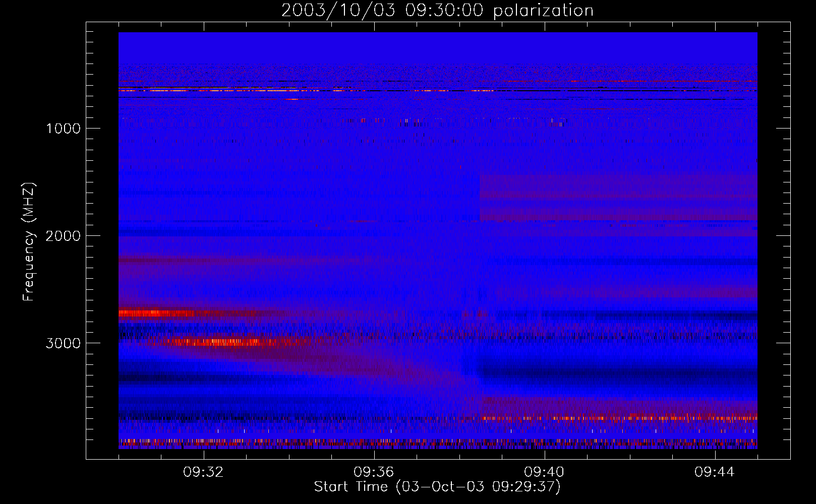Image resolution: width=816 pixels, height=504 pixels.
Task: Click the 3000 frequency tick label
Action: pos(63,343)
